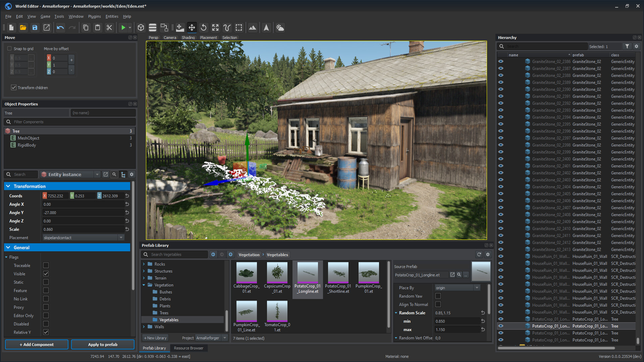The height and width of the screenshot is (362, 644).
Task: Save the Eden world file
Action: tap(35, 27)
